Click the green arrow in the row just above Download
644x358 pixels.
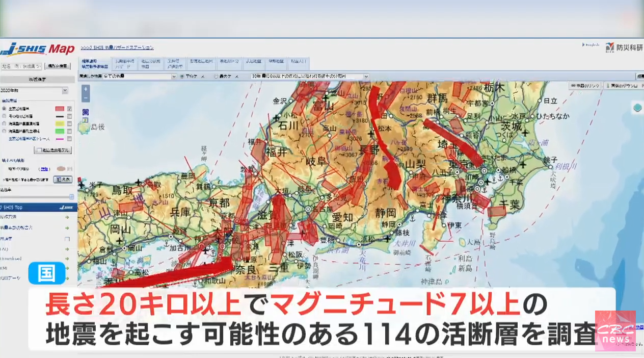pyautogui.click(x=67, y=249)
